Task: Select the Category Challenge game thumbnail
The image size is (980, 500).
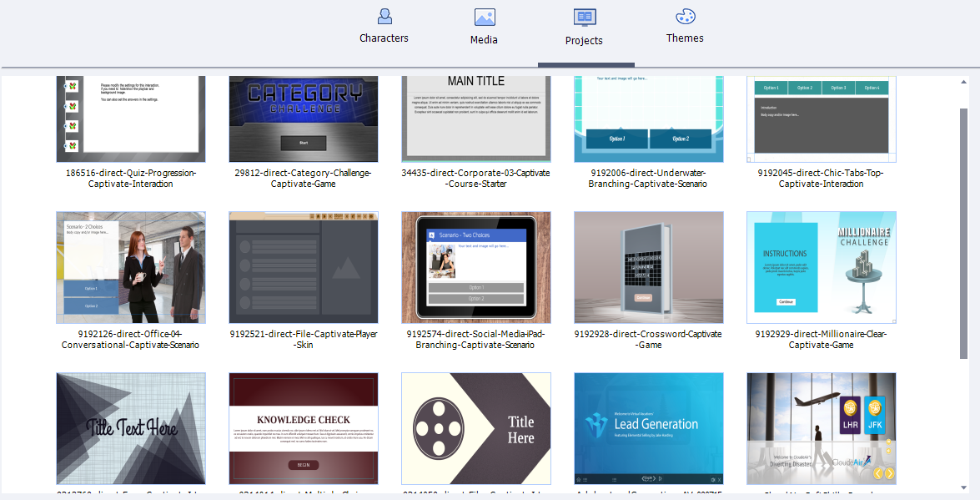Action: tap(304, 119)
